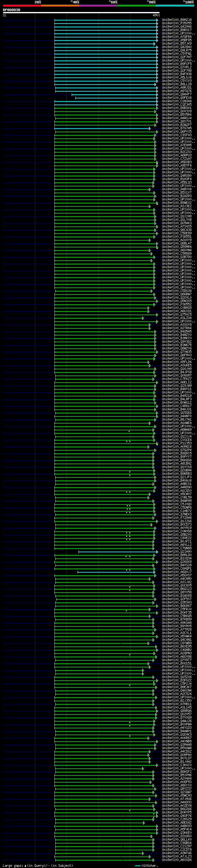Open hit UniRef100_B4F938
Viewport: 197px width, 868px height.
point(177,74)
